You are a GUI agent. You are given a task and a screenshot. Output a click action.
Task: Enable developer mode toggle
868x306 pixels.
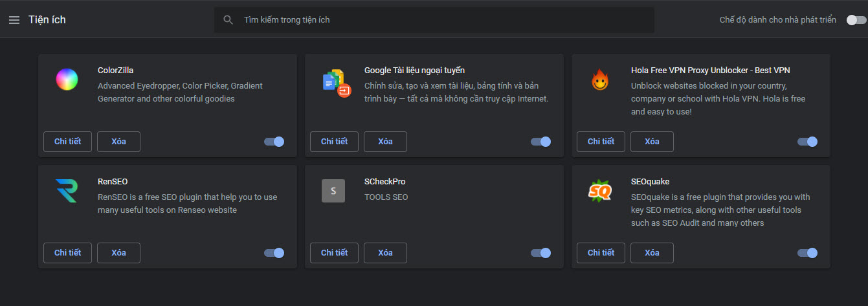pyautogui.click(x=856, y=20)
